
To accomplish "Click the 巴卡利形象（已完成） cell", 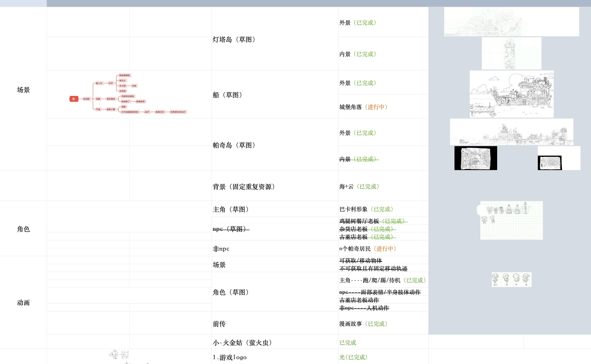I will point(383,209).
